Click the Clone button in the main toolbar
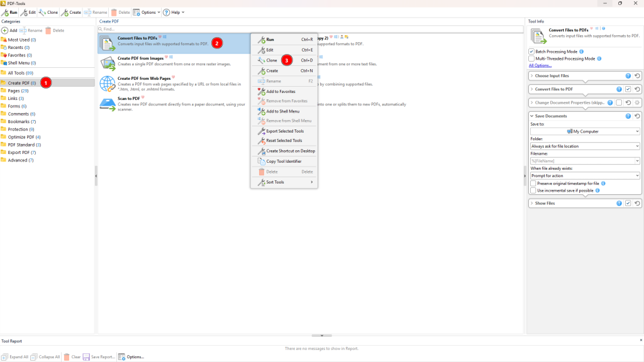 click(x=48, y=13)
